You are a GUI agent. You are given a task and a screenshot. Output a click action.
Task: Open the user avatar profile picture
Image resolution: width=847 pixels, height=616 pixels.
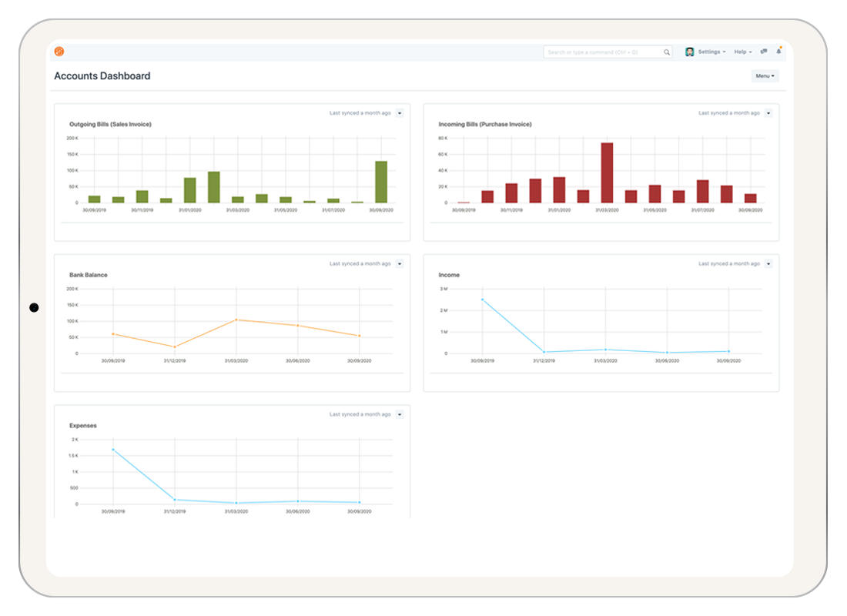click(x=689, y=52)
